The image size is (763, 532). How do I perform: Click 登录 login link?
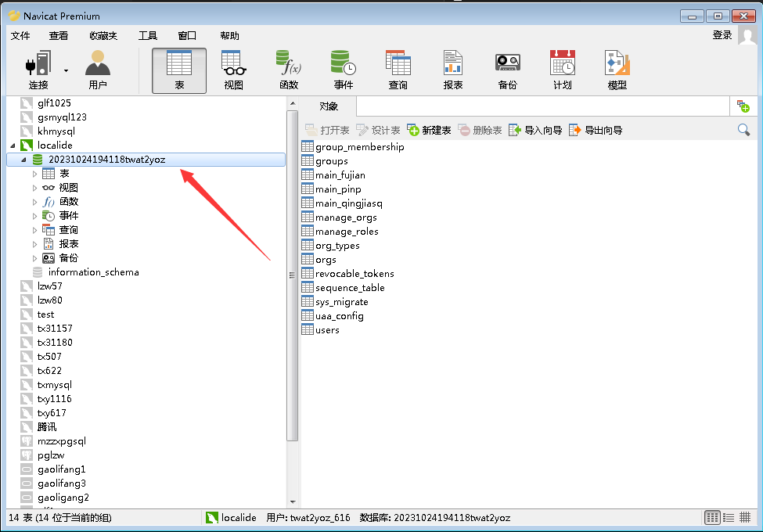[x=722, y=35]
